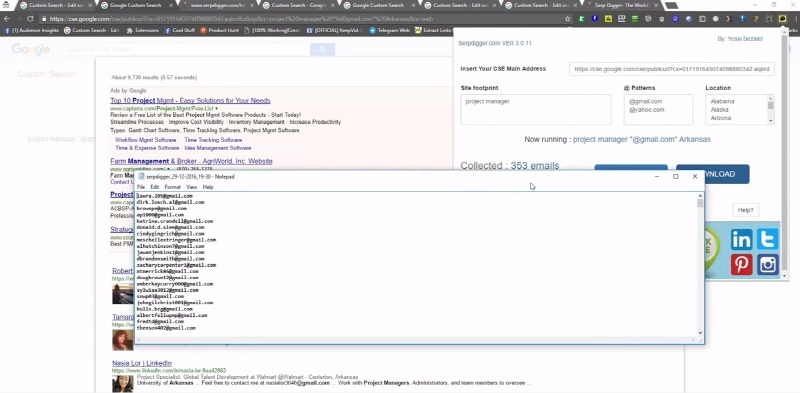Open the new tab button
Viewport: 800px width, 393px height.
point(671,5)
